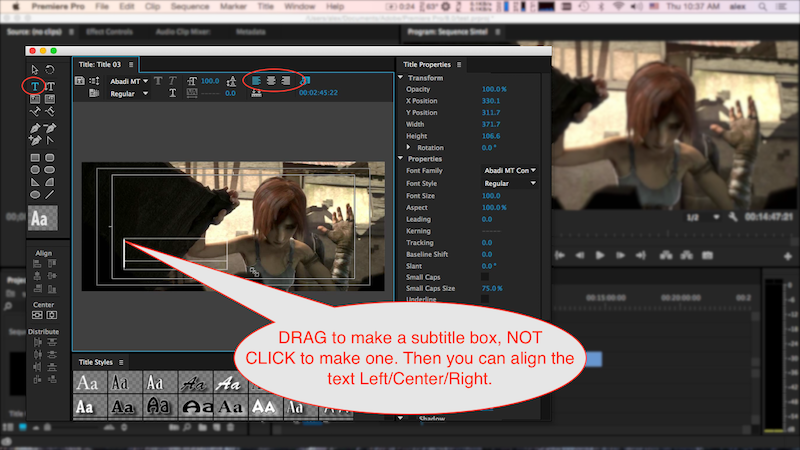Open Title Styles panel menu
The height and width of the screenshot is (450, 800).
click(121, 362)
